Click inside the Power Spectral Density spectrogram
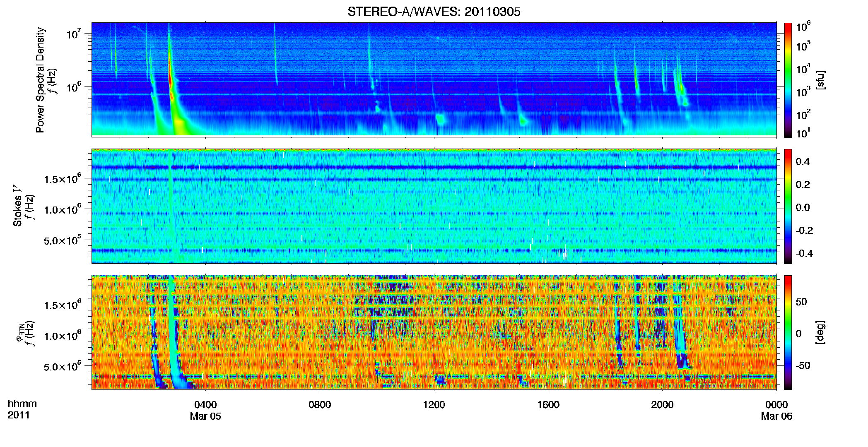The width and height of the screenshot is (868, 447). [x=434, y=79]
